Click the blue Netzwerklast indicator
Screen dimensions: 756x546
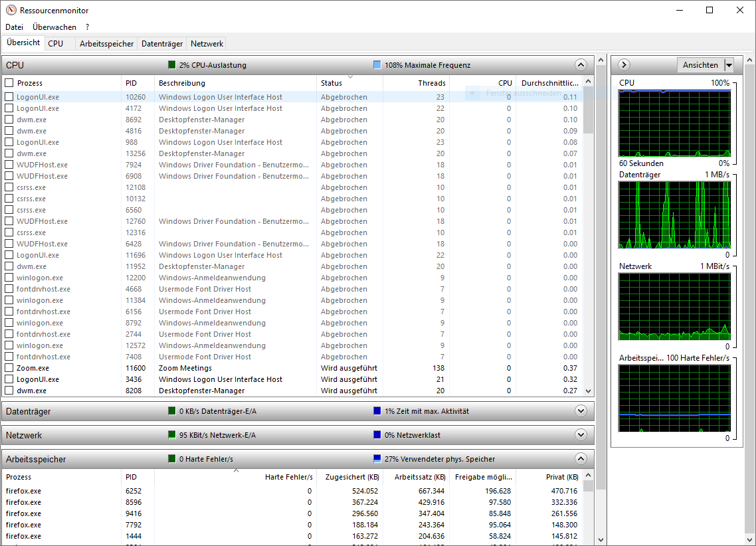[376, 435]
